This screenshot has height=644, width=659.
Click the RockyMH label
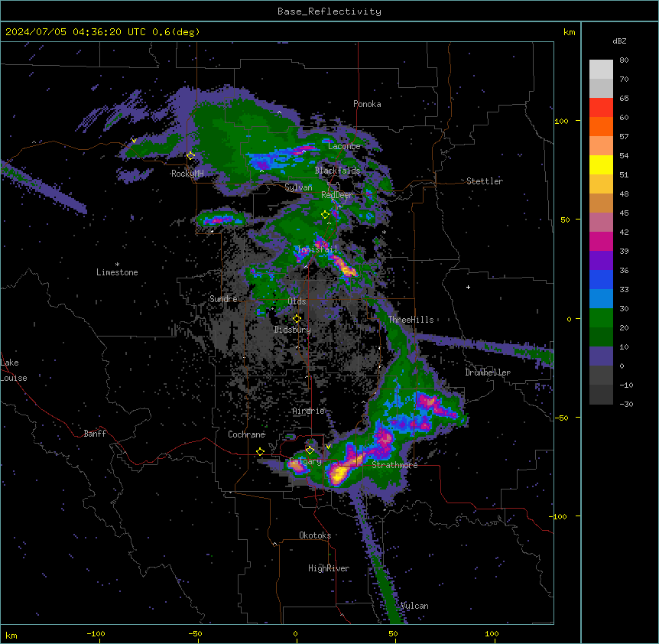[187, 174]
